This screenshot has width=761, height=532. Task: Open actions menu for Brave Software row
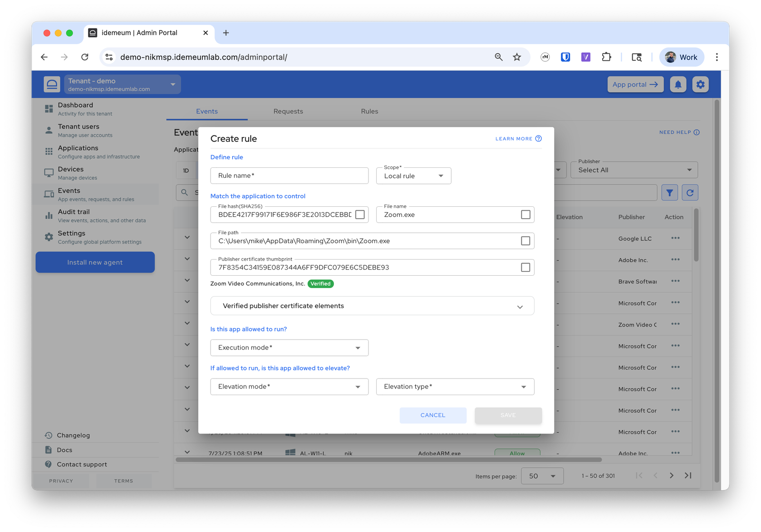click(675, 281)
